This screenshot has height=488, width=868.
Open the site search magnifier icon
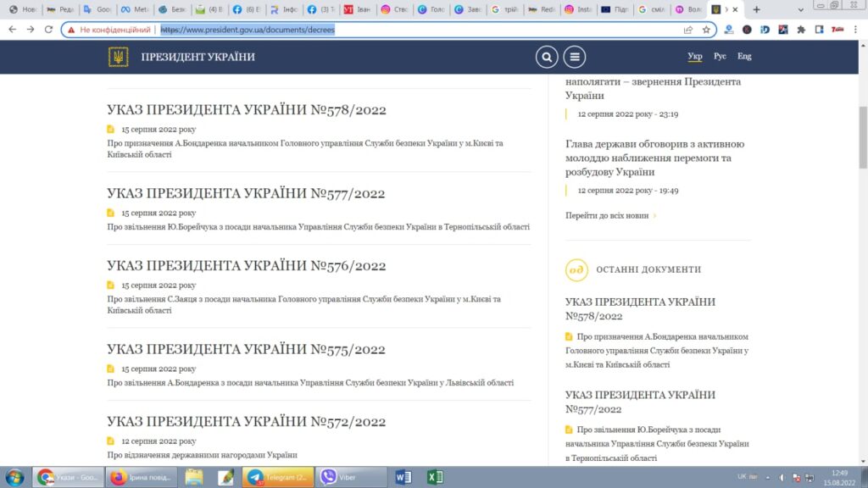pos(547,57)
